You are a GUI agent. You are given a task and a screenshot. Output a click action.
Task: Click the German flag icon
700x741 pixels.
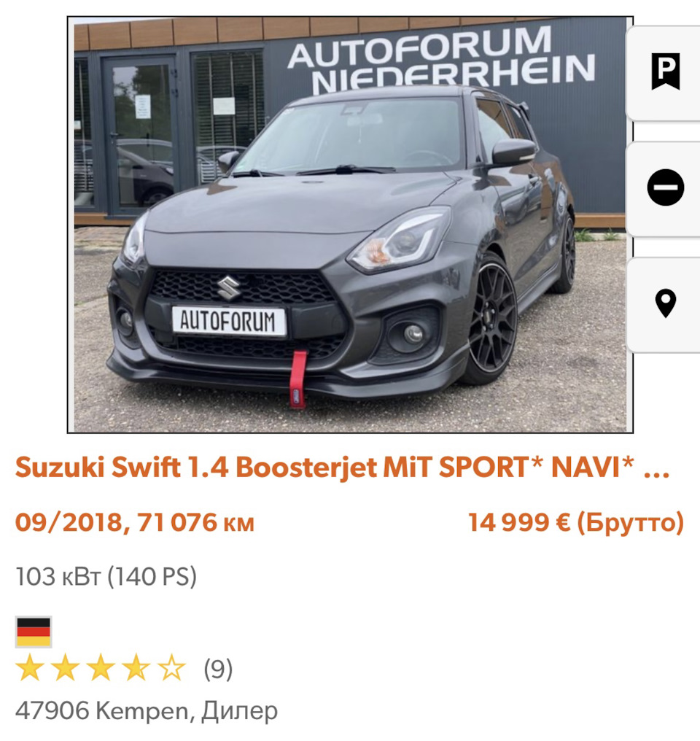34,632
